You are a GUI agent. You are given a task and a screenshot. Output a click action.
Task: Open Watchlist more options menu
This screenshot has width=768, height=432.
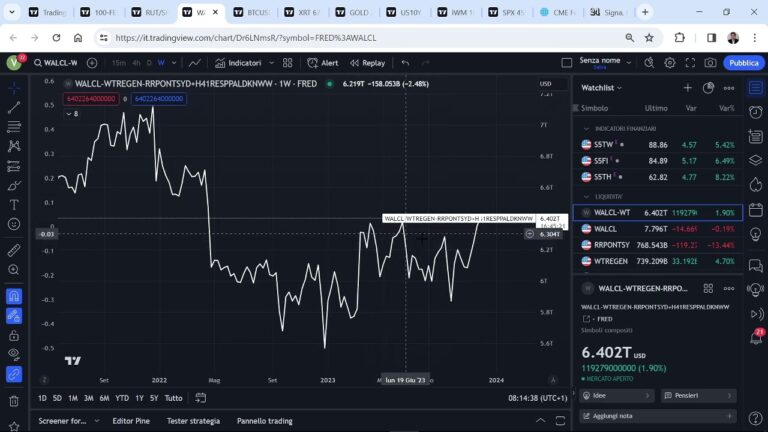coord(729,88)
